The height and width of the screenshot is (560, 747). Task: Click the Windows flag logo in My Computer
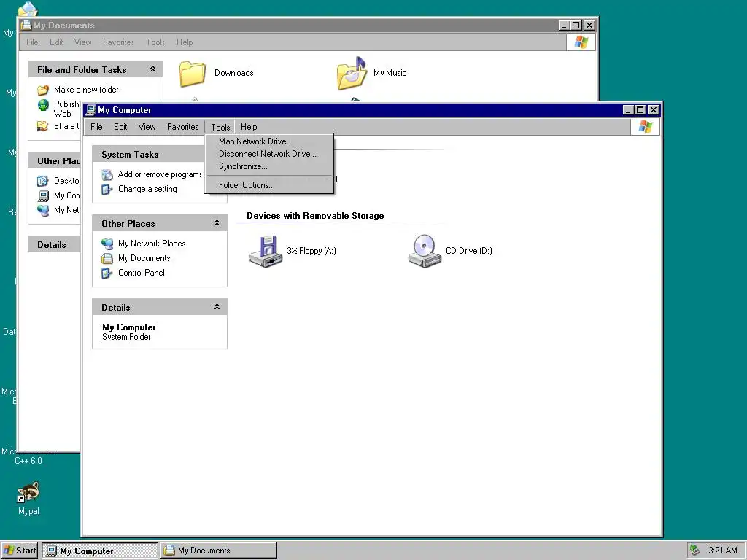645,127
